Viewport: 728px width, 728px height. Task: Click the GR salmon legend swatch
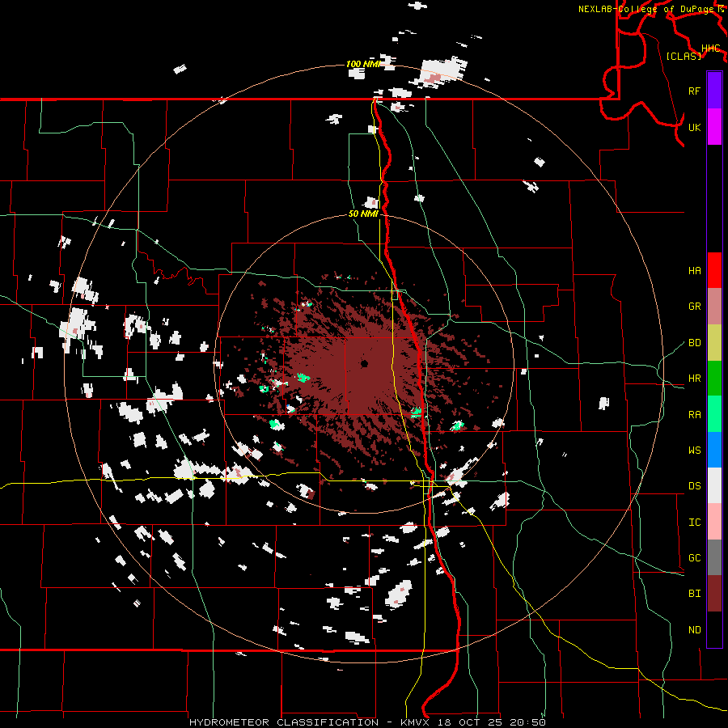[x=714, y=307]
